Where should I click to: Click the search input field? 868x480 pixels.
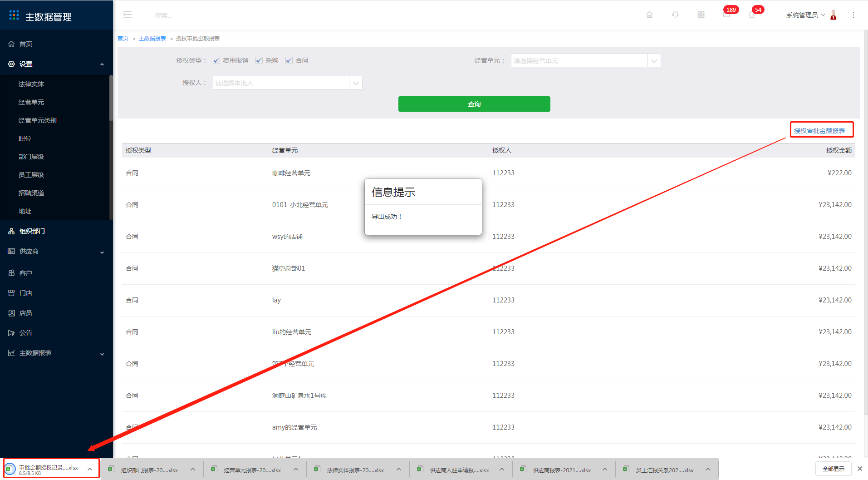pyautogui.click(x=163, y=15)
